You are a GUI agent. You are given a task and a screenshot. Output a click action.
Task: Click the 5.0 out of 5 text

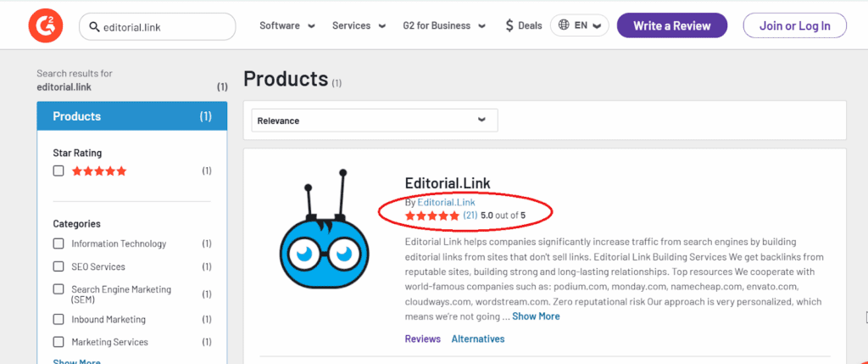(504, 216)
